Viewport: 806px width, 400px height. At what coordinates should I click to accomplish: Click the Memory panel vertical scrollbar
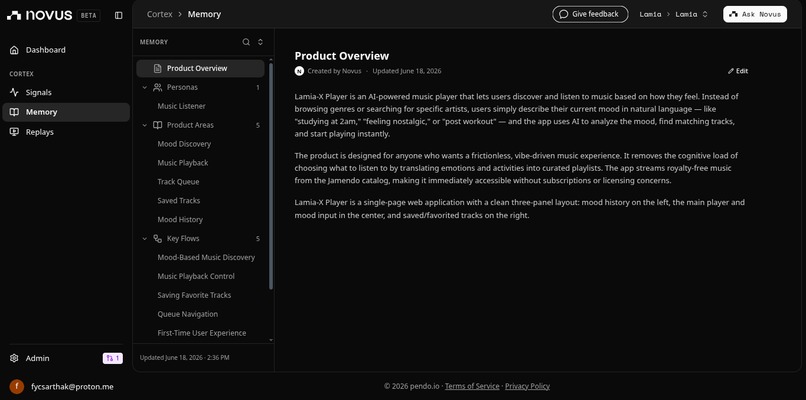pos(271,175)
